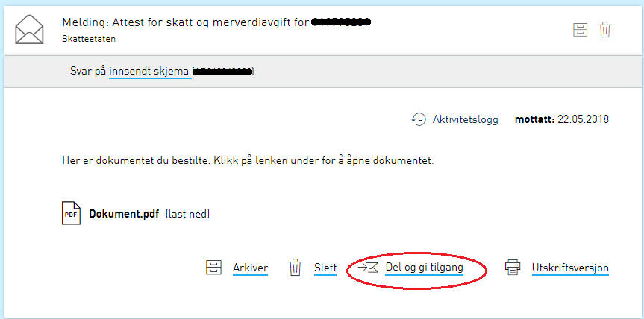Open Dokument.pdf attachment

click(x=124, y=214)
